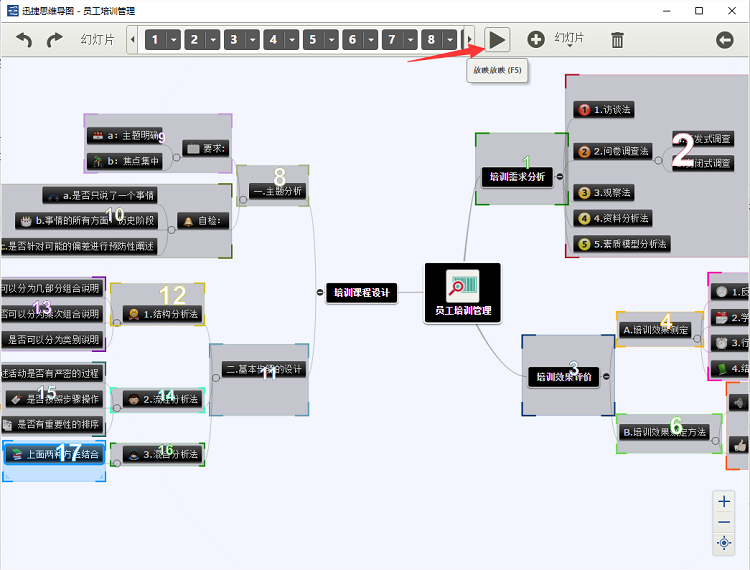Select the 3.混合分析法 node

pyautogui.click(x=163, y=454)
